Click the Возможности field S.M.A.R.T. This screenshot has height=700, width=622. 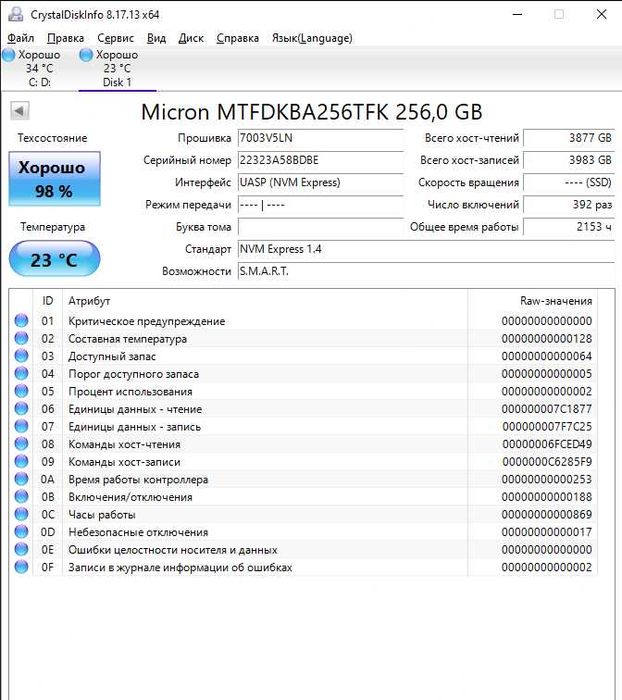click(x=426, y=271)
